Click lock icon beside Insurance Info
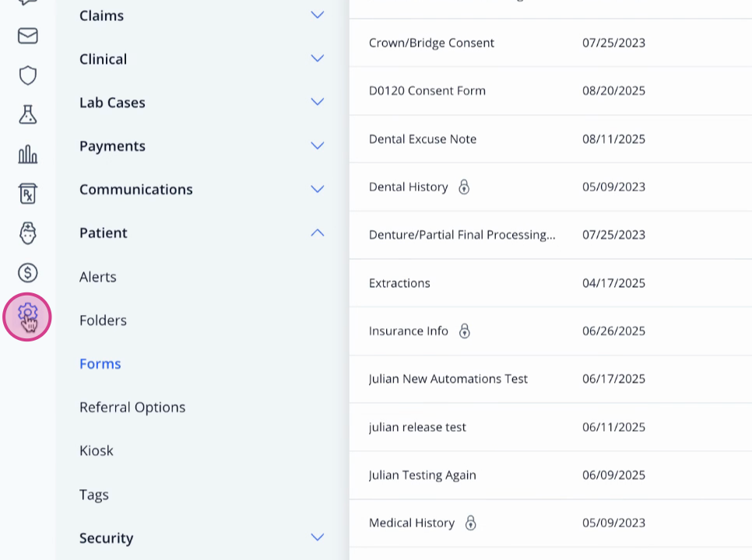 pos(464,331)
